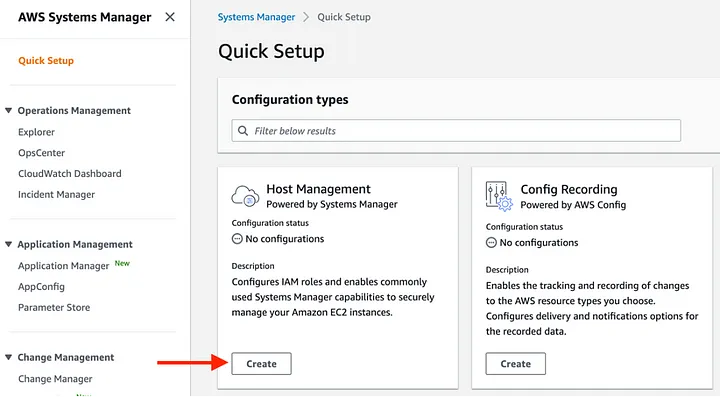
Task: Open CloudWatch Dashboard
Action: pyautogui.click(x=70, y=173)
